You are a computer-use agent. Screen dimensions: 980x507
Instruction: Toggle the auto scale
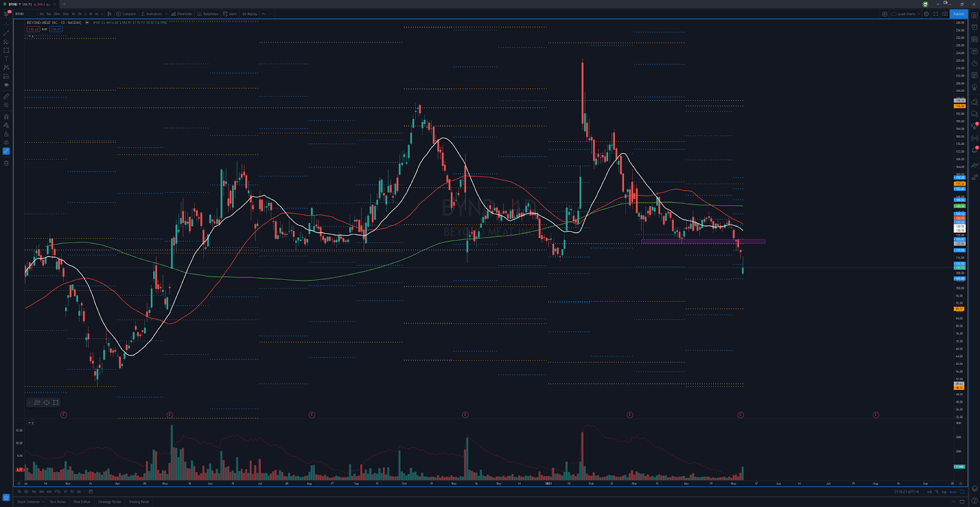[x=953, y=492]
